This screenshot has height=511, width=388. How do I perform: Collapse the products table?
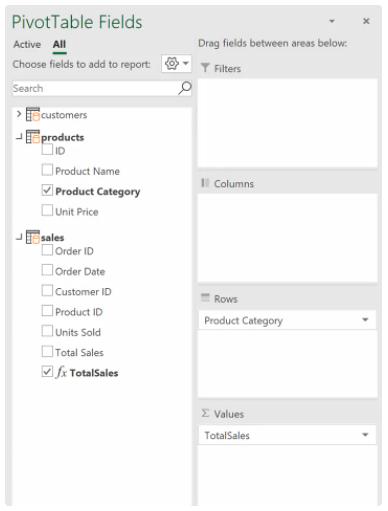coord(19,137)
